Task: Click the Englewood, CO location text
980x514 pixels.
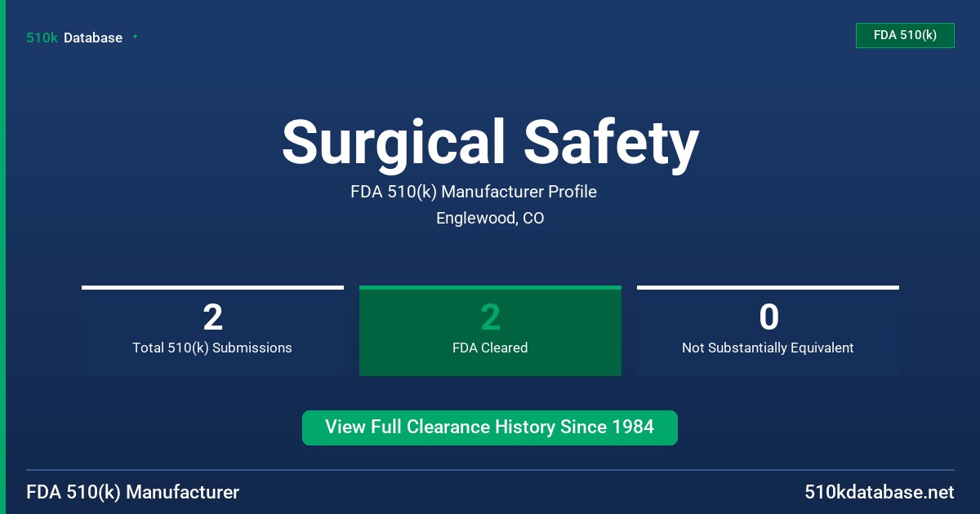Action: pos(490,218)
